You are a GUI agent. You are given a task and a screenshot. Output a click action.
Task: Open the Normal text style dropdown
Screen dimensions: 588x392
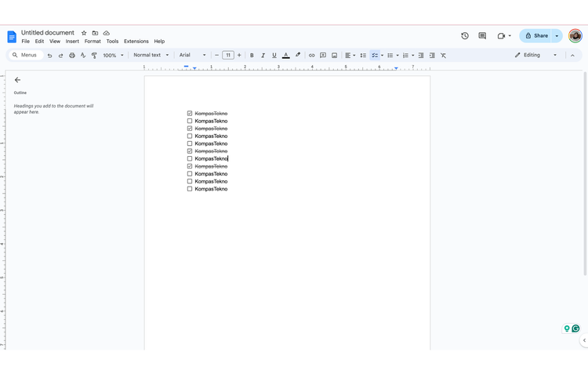[151, 56]
